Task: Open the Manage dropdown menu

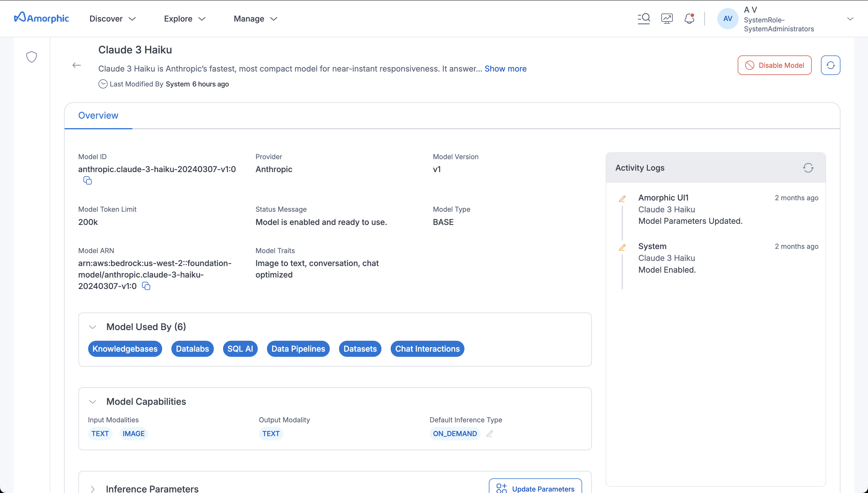Action: tap(255, 19)
